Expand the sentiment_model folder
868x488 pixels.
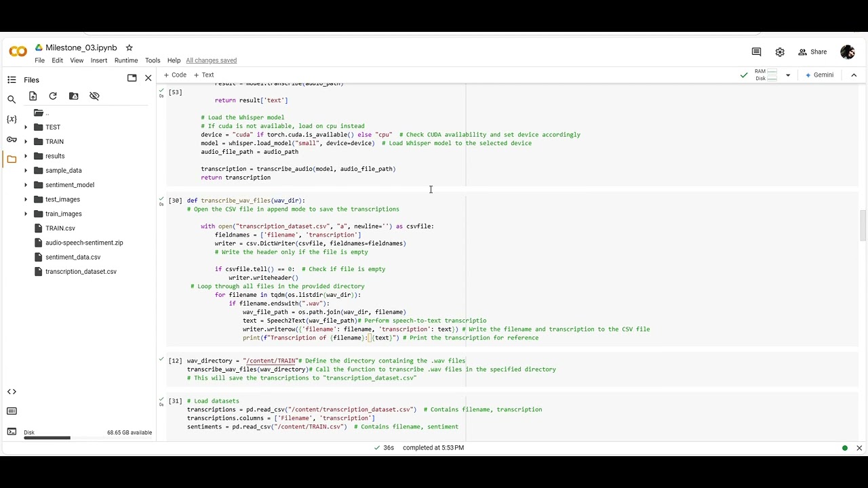coord(26,185)
